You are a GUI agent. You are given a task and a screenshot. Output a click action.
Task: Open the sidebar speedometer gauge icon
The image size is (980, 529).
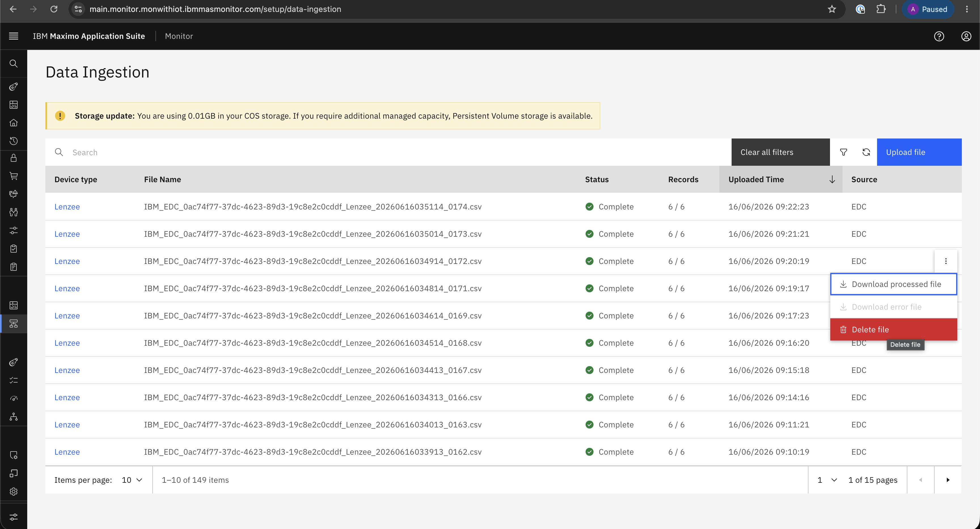pos(14,398)
